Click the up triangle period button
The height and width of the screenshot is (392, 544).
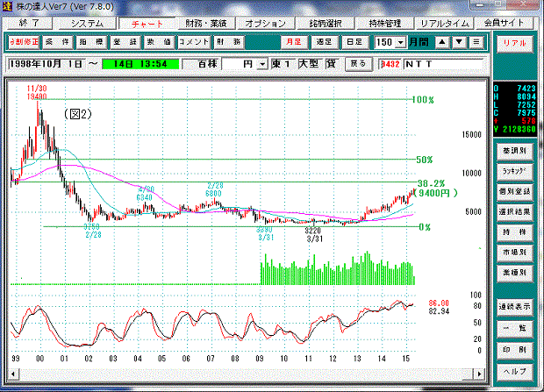[x=442, y=42]
